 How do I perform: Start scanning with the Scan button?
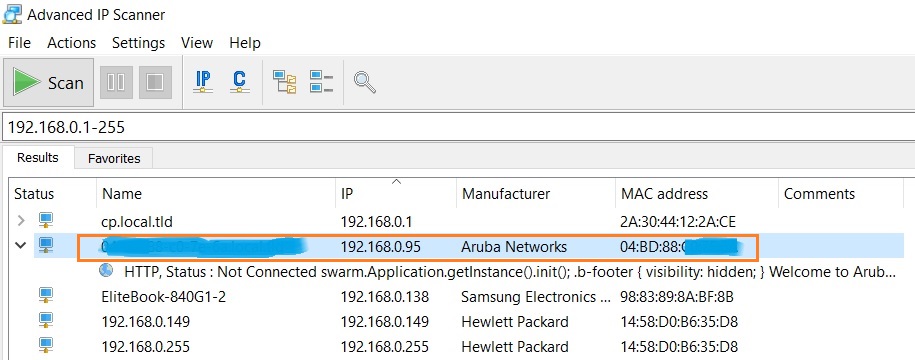coord(48,83)
